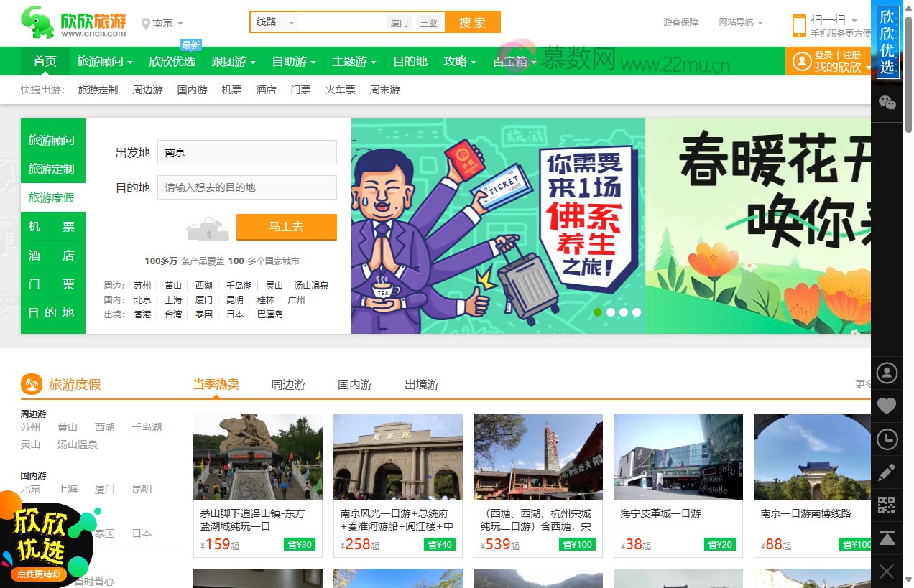Switch to the 出境游 tab
The image size is (914, 588).
tap(421, 385)
